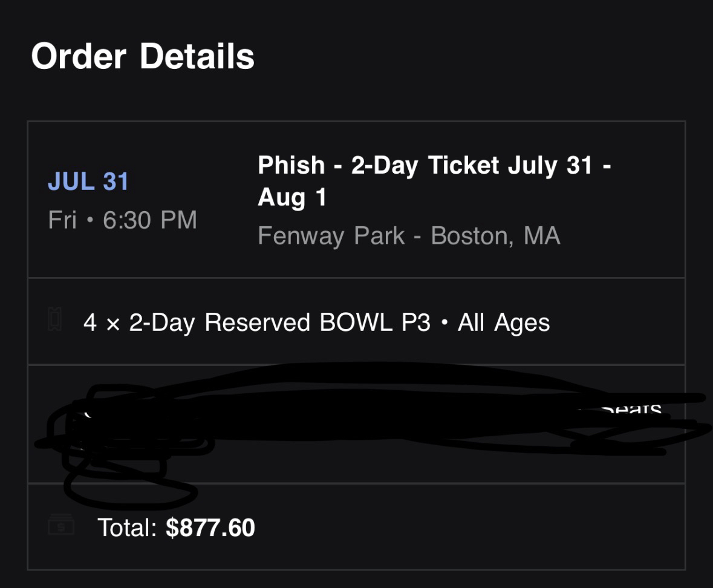Click the All Ages label
This screenshot has height=588, width=713.
click(x=504, y=322)
